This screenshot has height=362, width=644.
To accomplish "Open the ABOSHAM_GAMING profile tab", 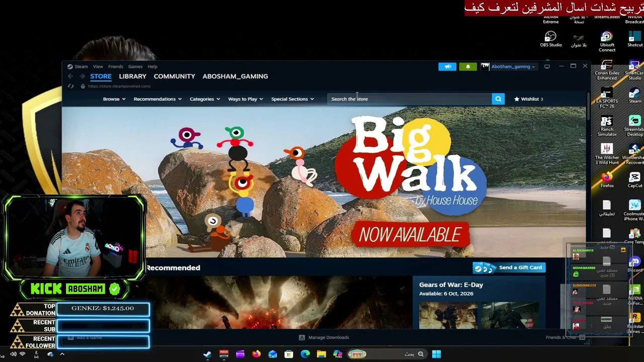I will [x=235, y=76].
